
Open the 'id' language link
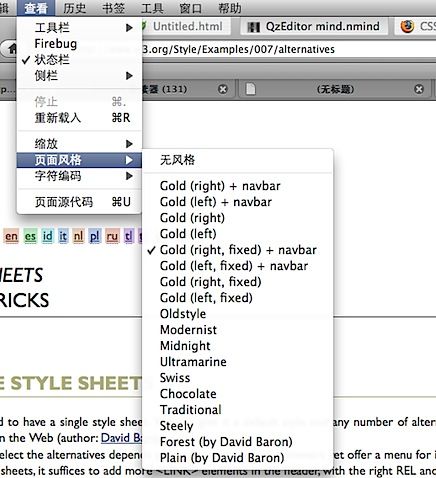[47, 236]
